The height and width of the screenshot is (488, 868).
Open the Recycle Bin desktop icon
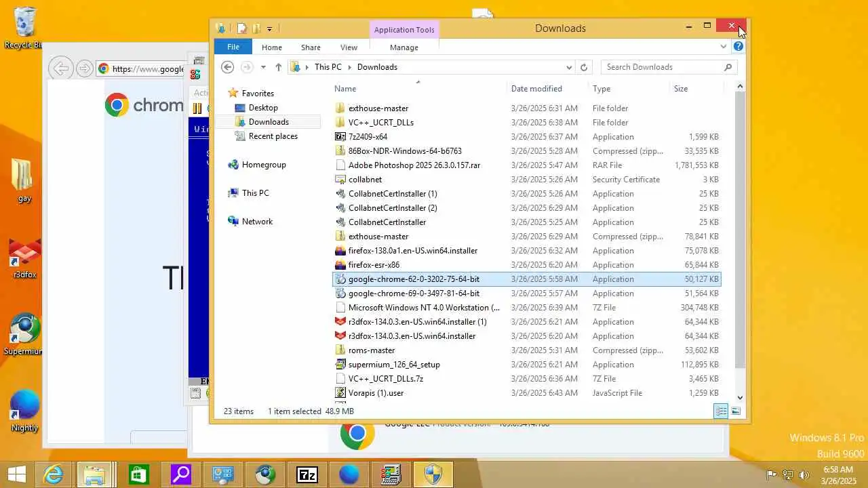coord(24,28)
